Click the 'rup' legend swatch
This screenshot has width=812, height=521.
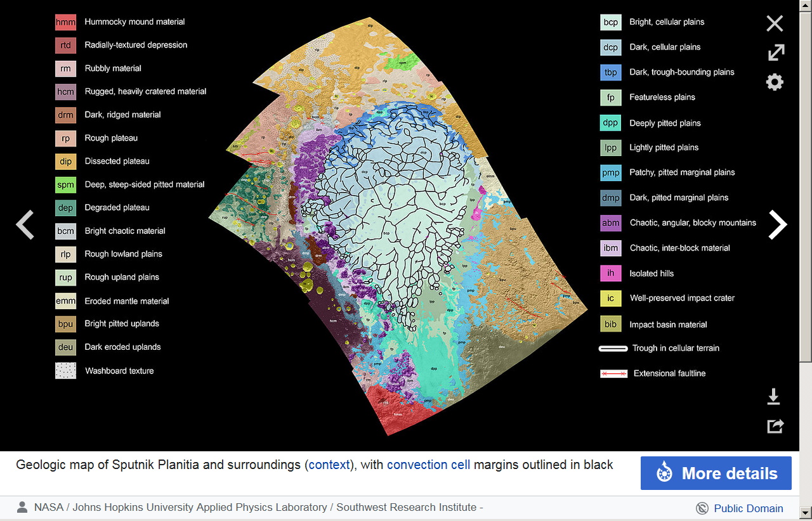(65, 278)
